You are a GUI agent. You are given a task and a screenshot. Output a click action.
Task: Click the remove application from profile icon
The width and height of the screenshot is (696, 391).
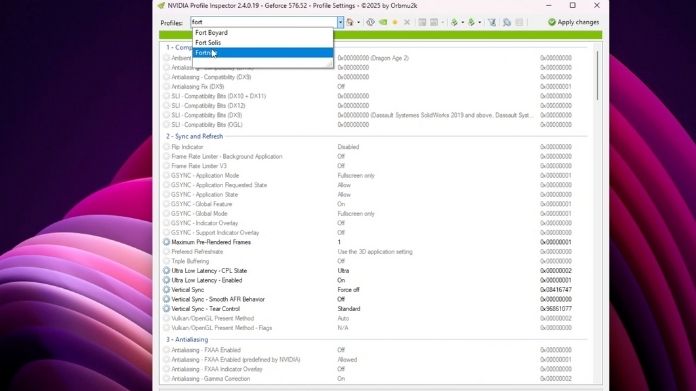[x=434, y=22]
